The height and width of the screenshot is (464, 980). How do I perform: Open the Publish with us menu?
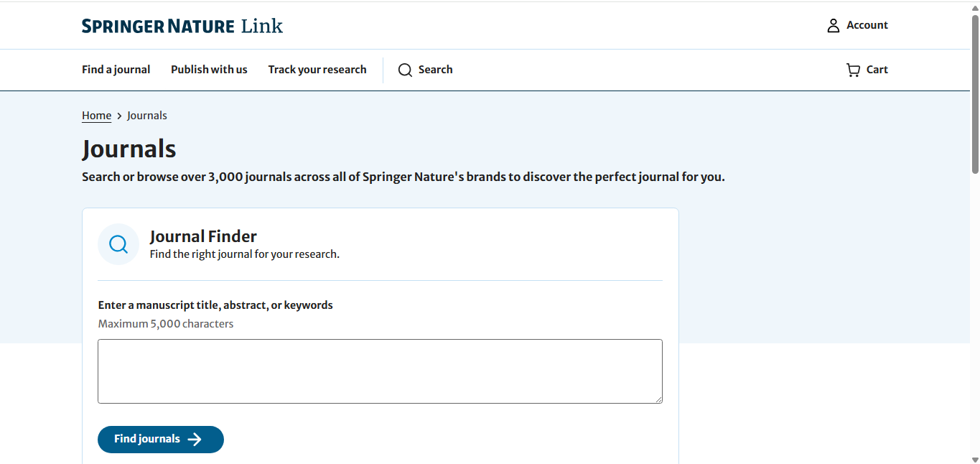coord(209,70)
